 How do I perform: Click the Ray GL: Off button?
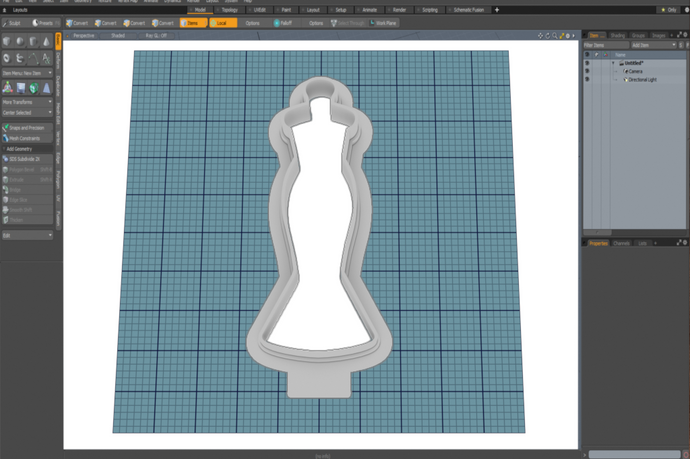(156, 36)
